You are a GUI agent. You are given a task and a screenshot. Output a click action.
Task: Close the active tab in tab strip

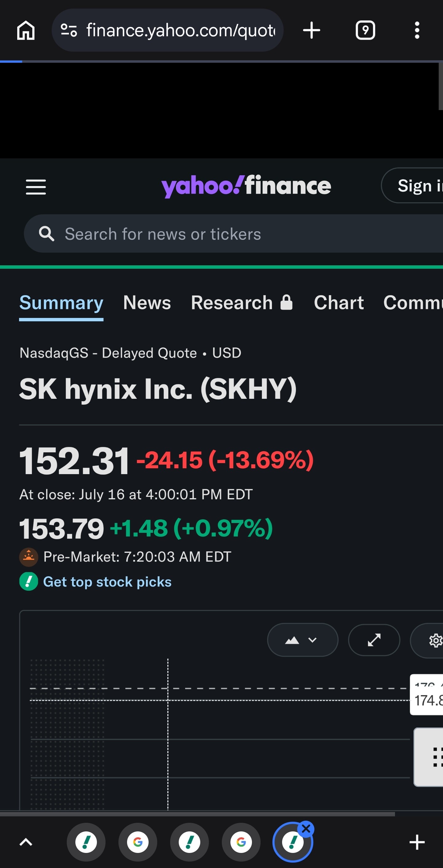[306, 829]
